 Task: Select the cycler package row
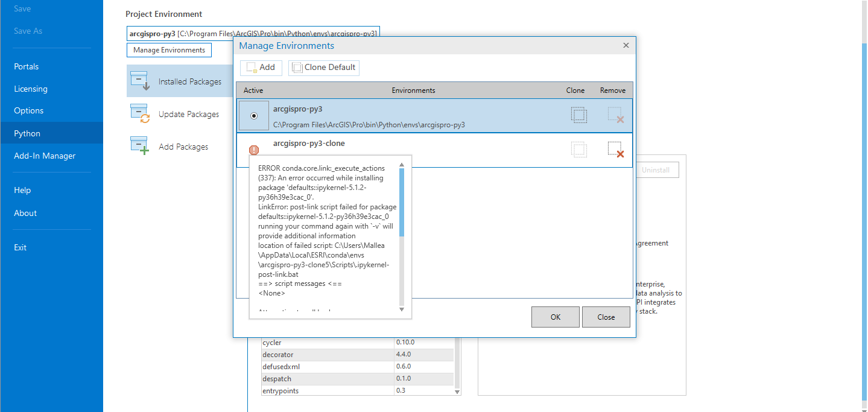(357, 343)
